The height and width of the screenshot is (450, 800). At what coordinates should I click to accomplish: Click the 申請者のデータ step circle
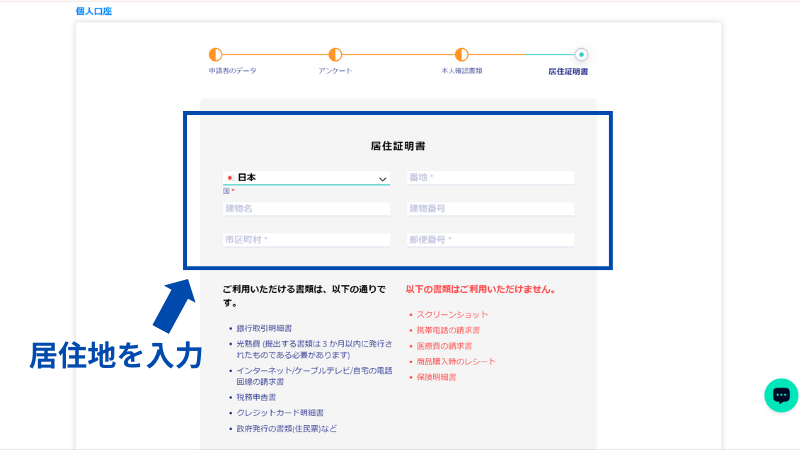coord(216,55)
